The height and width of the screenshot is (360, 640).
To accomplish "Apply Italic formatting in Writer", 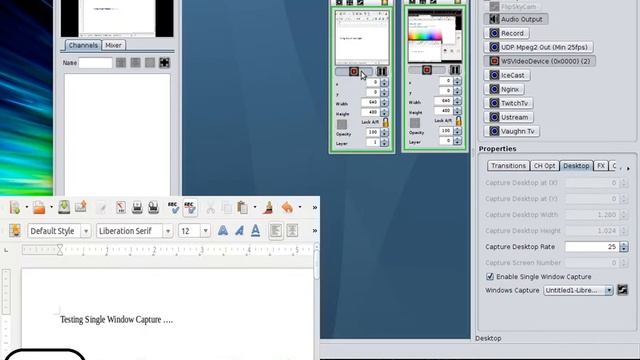I will [x=239, y=231].
